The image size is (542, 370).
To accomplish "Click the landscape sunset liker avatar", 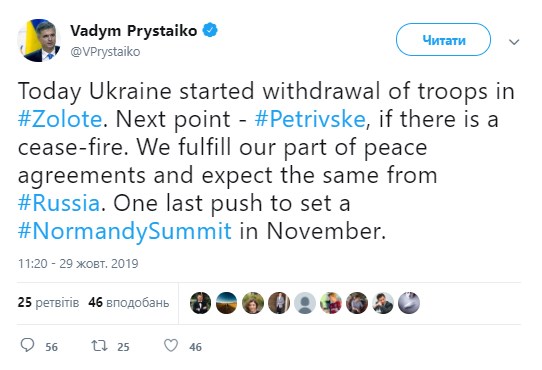I will 226,303.
